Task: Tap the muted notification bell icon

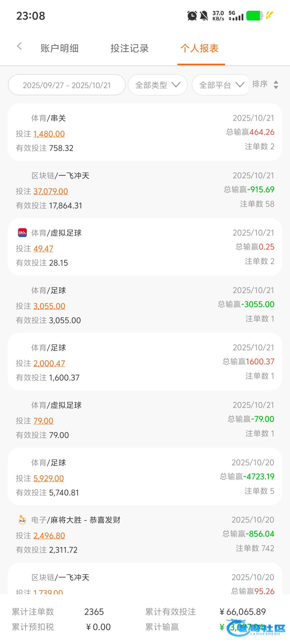Action: pos(204,16)
